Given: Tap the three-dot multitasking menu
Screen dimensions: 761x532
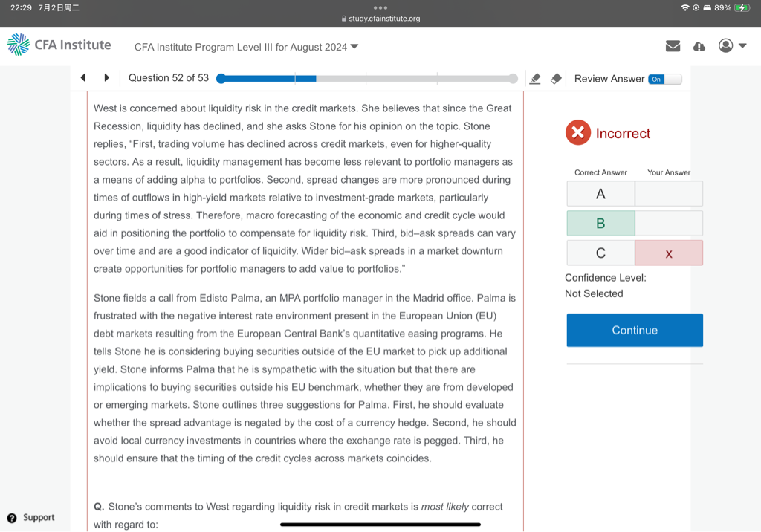Looking at the screenshot, I should pos(380,7).
